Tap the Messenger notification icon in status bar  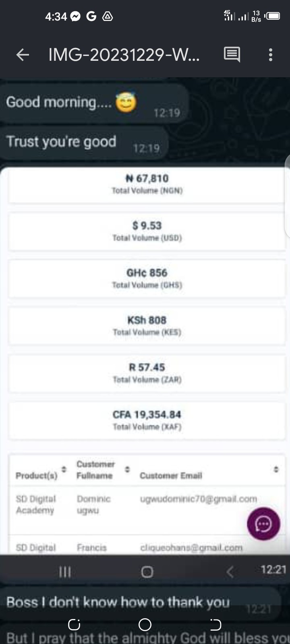tap(75, 17)
